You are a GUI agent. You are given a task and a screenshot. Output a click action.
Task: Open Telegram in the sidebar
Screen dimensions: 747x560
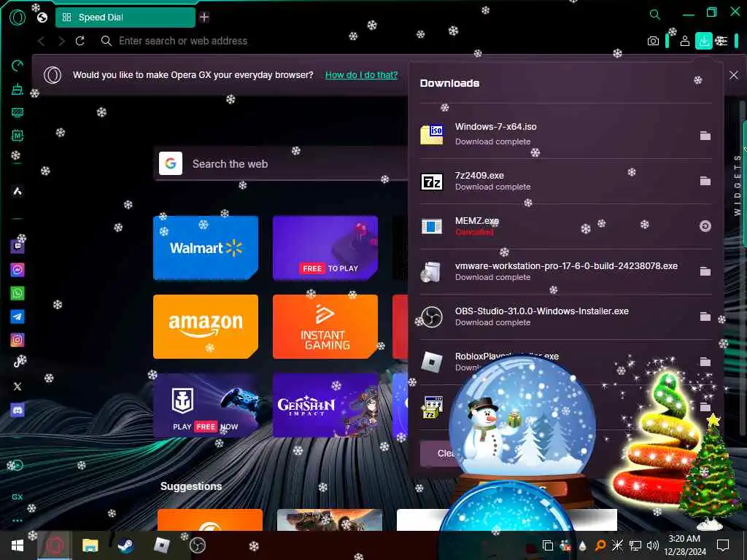[18, 316]
